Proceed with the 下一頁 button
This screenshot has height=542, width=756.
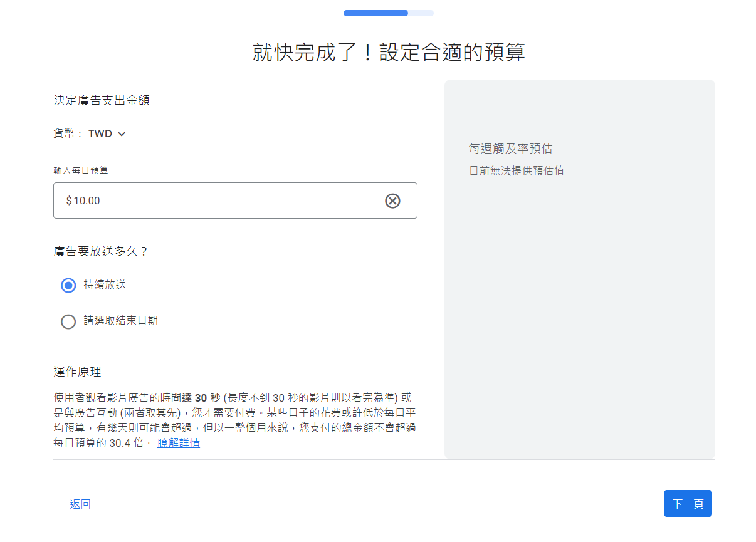688,504
